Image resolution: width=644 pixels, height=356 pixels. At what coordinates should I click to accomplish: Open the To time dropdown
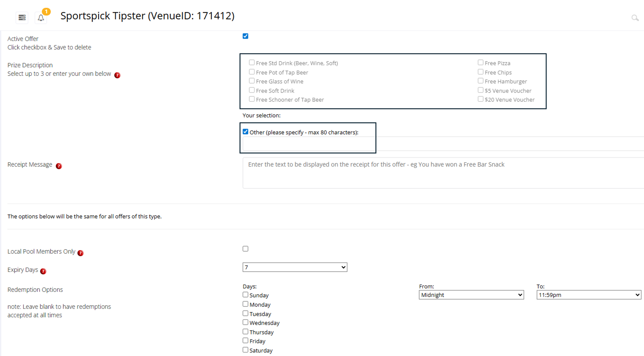[x=589, y=295]
